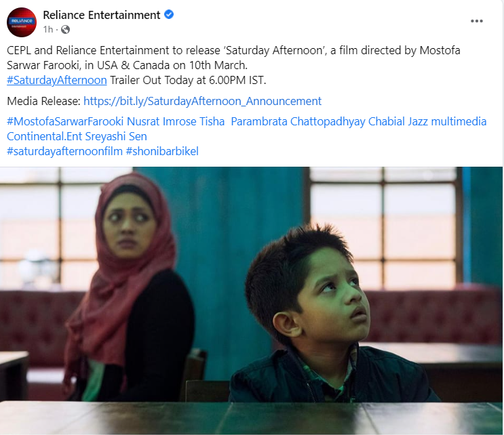Open the three-dot post options menu
504x435 pixels.
[477, 21]
